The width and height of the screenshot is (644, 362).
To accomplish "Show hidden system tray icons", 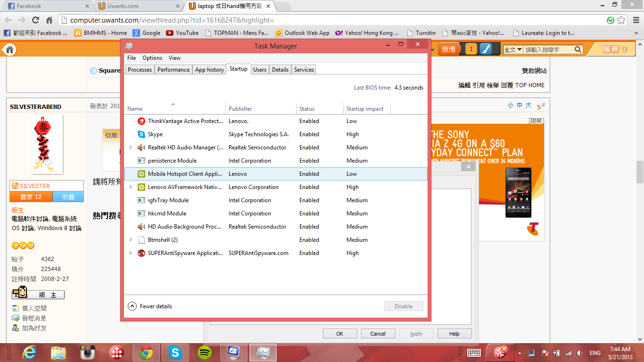I will point(520,353).
